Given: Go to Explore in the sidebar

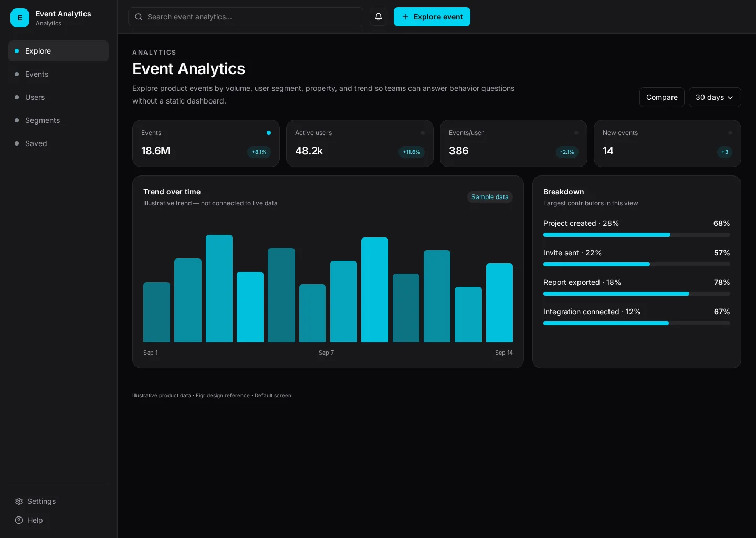Looking at the screenshot, I should coord(58,51).
